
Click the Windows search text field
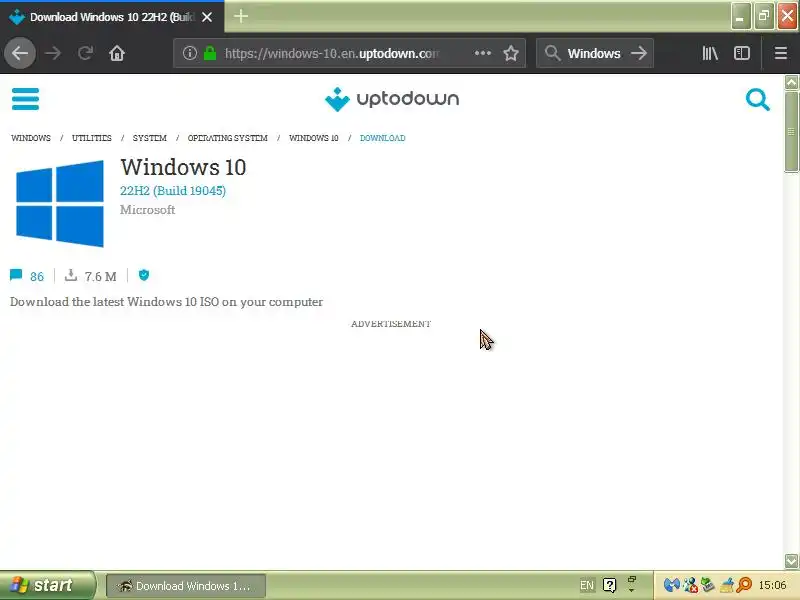click(x=594, y=53)
